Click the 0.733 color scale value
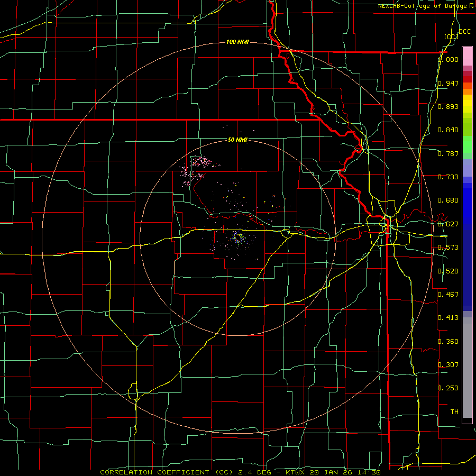The height and width of the screenshot is (476, 476). click(448, 177)
